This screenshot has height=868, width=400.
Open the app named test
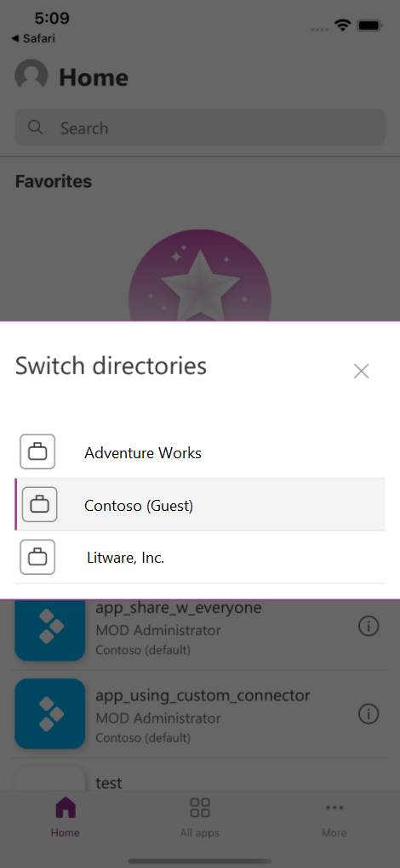click(x=109, y=783)
